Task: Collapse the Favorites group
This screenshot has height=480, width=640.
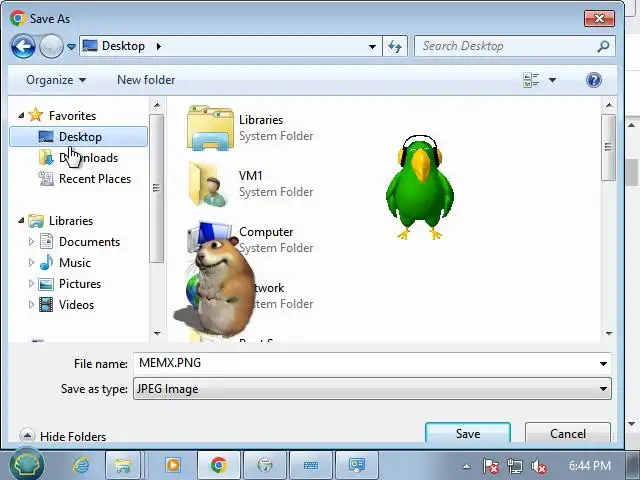Action: 21,116
